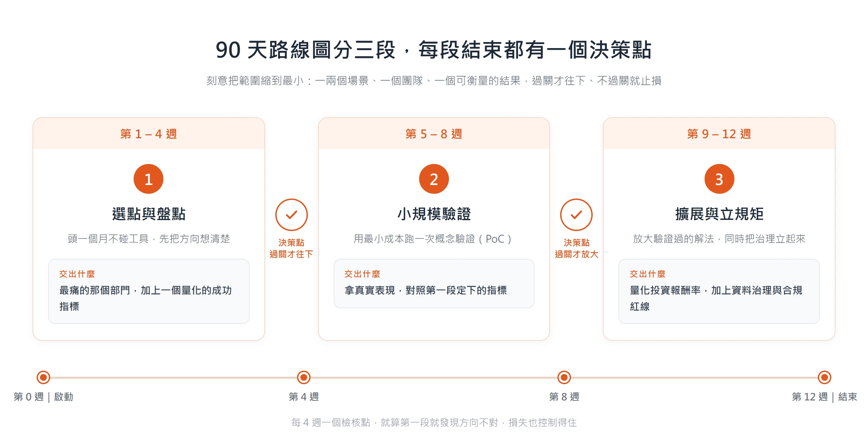Click the 小規模驗證 phase title
868x435 pixels.
tap(434, 214)
